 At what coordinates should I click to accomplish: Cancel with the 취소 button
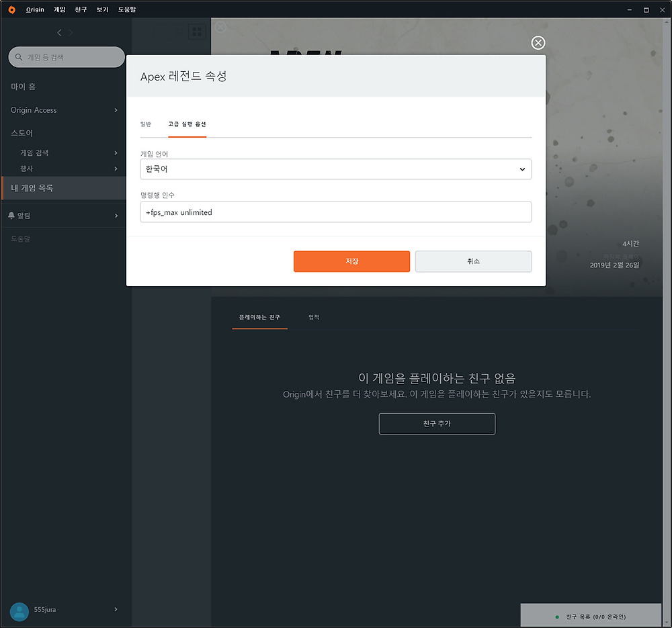[474, 261]
